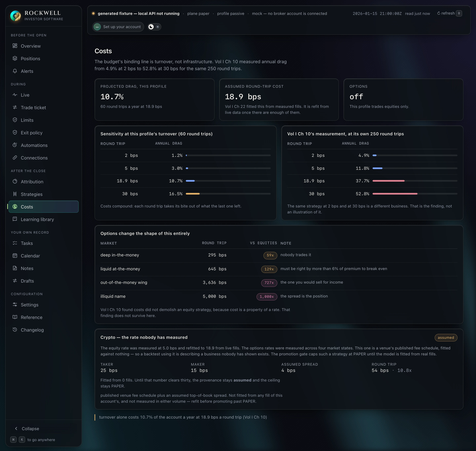Click the Connections link icon

tap(15, 158)
